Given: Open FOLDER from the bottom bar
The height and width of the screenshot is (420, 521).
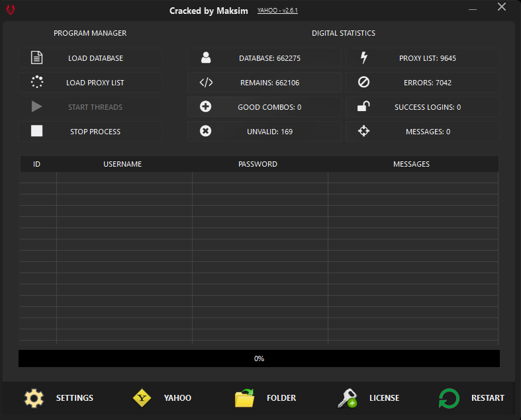Looking at the screenshot, I should point(281,398).
